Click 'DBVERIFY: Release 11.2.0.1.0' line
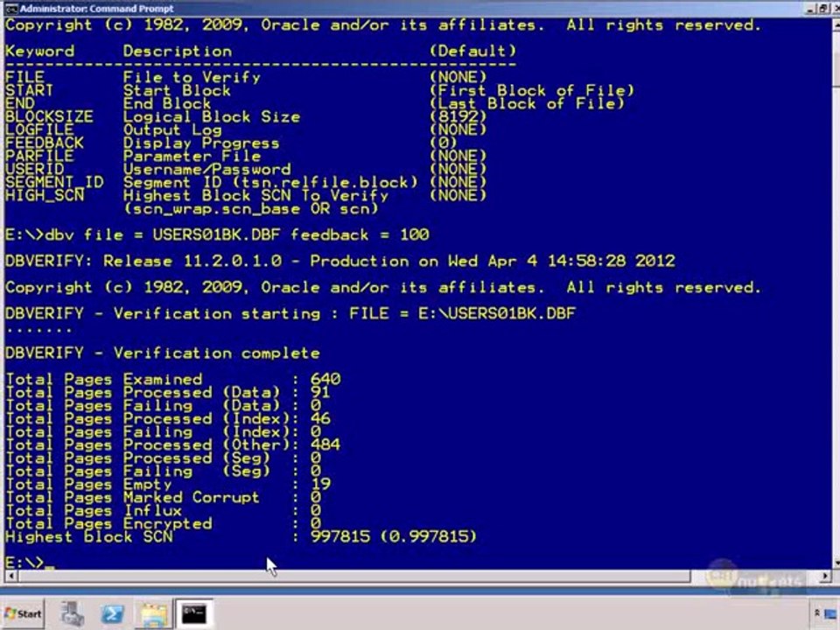The width and height of the screenshot is (840, 630). click(340, 261)
